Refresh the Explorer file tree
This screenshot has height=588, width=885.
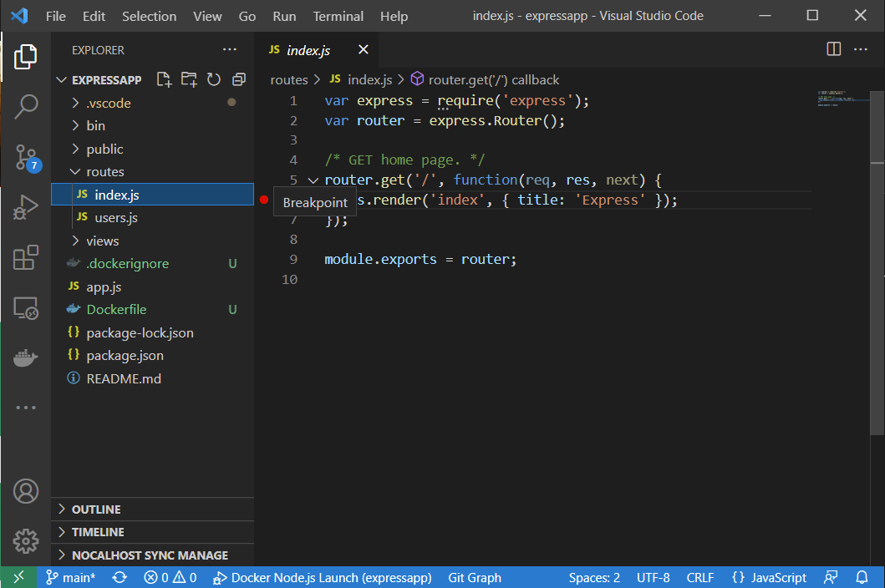click(213, 79)
